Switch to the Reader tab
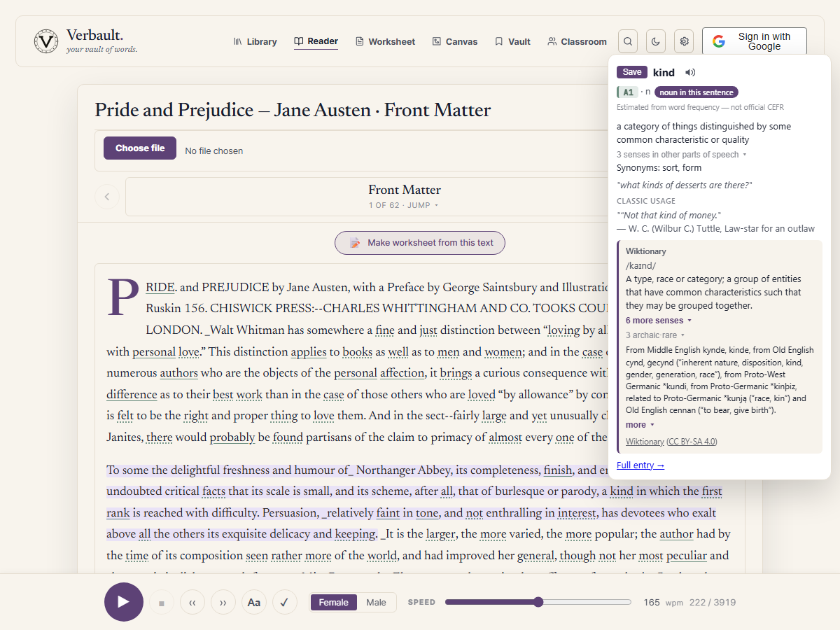This screenshot has width=840, height=630. point(316,41)
